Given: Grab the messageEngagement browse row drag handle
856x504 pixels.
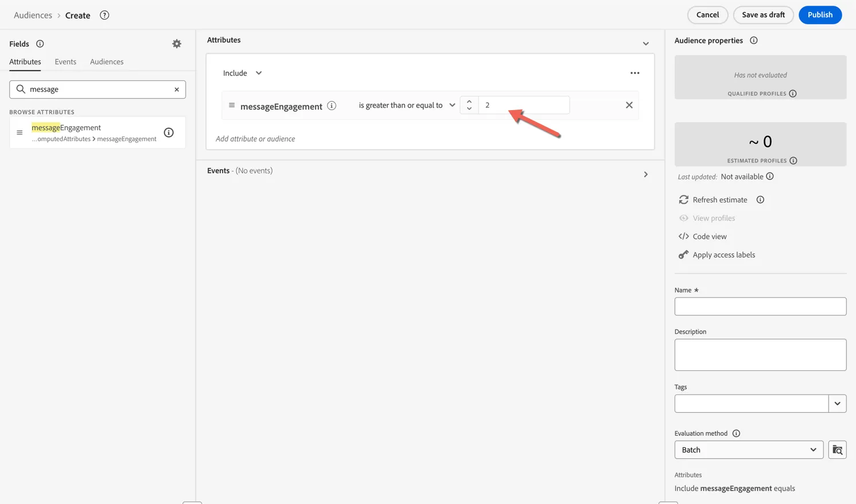Looking at the screenshot, I should [x=20, y=132].
